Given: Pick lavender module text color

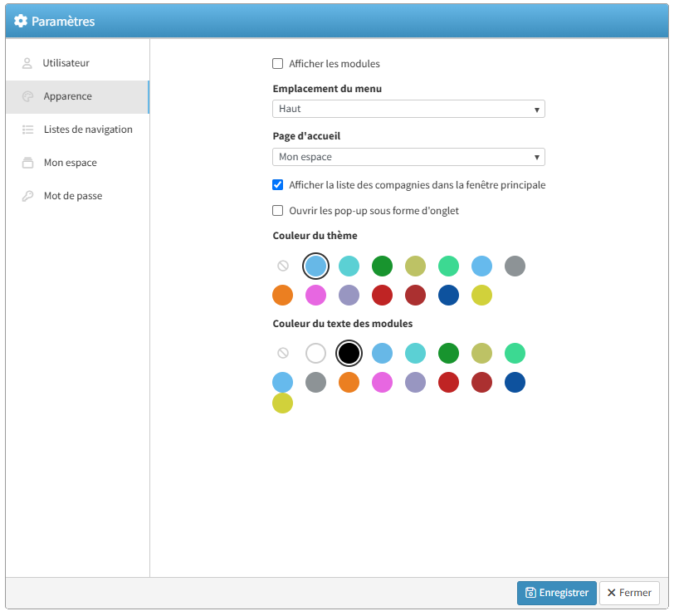Looking at the screenshot, I should (x=415, y=383).
